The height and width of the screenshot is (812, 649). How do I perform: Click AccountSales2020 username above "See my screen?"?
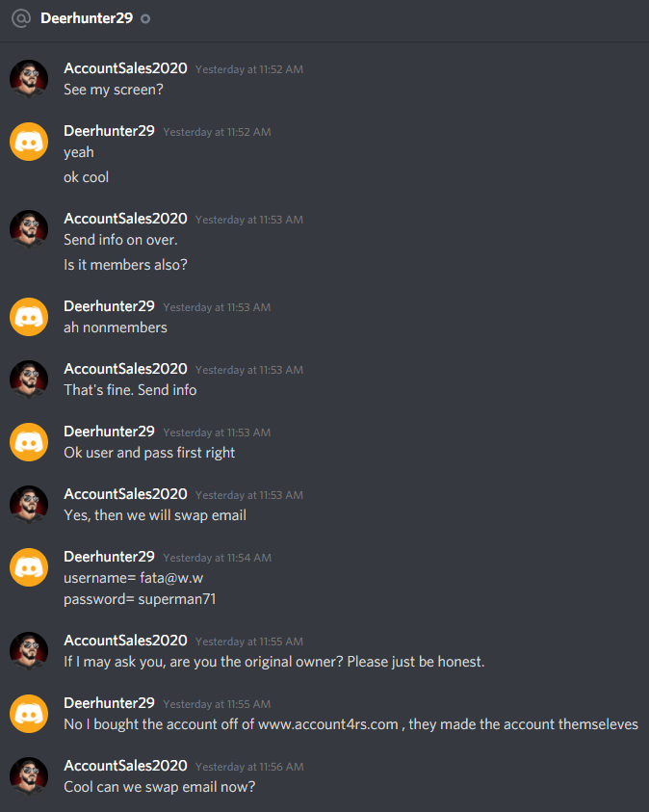[125, 68]
